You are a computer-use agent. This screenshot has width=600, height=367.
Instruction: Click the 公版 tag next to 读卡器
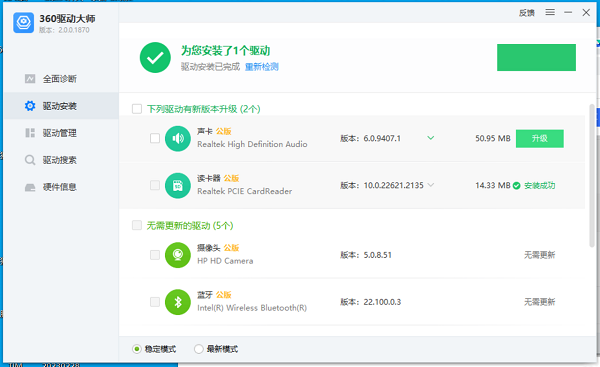231,178
